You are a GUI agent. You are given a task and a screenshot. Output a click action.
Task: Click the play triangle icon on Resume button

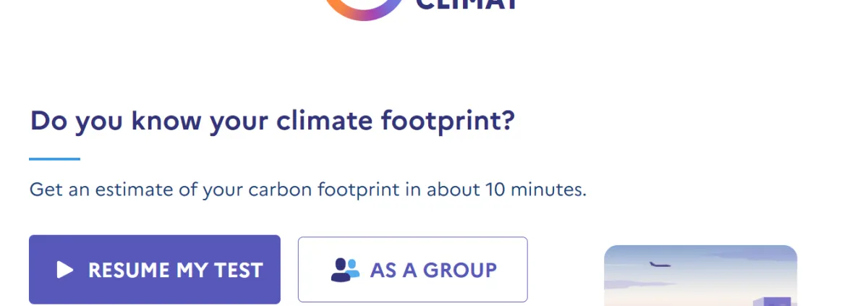tap(65, 270)
